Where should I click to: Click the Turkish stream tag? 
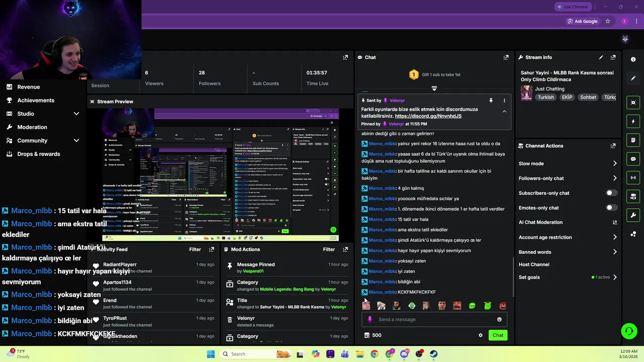[x=545, y=98]
